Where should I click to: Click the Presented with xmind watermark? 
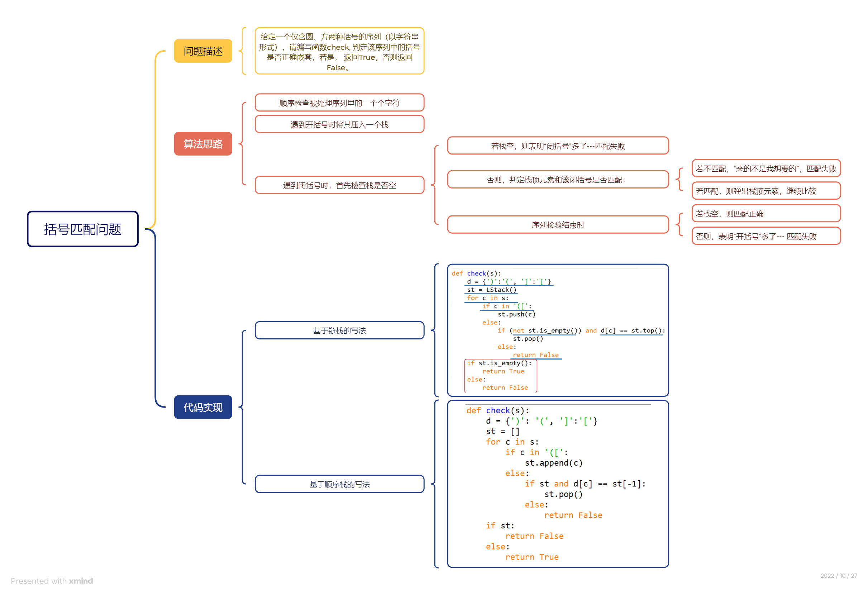[52, 581]
